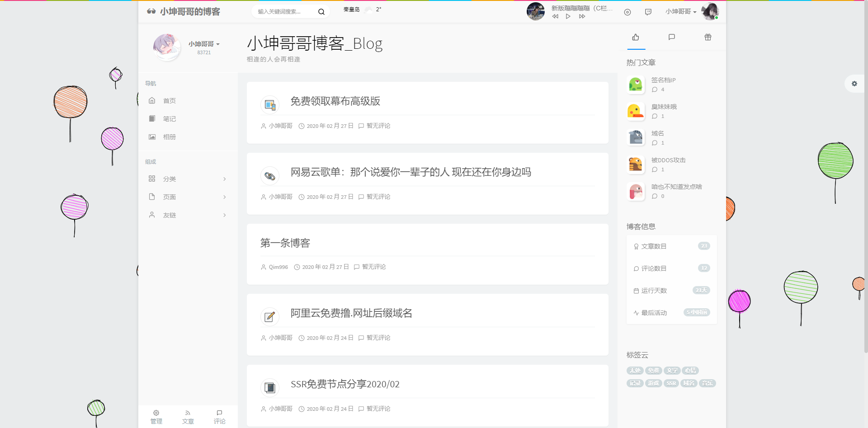Screen dimensions: 868x428
Task: Skip to next music track
Action: tap(582, 16)
